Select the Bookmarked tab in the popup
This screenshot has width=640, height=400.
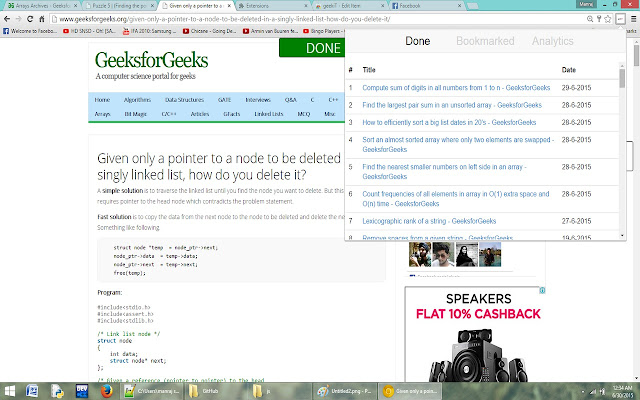tap(485, 41)
